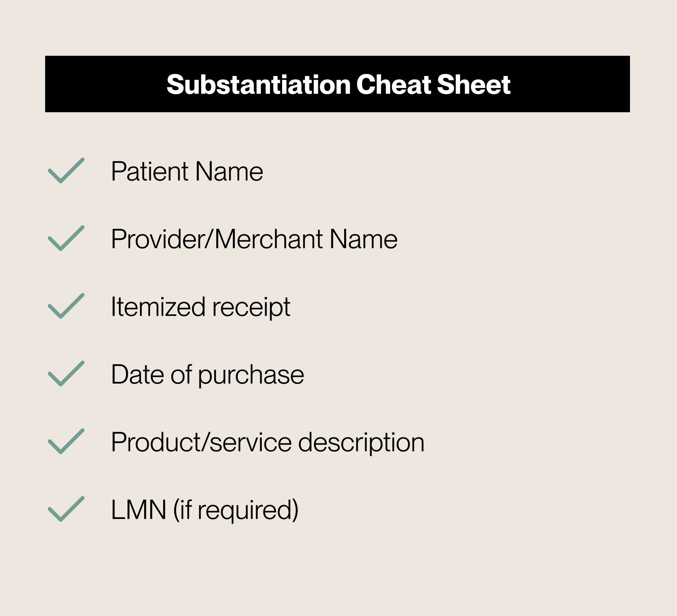Select the checkmark for Itemized receipt
Image resolution: width=677 pixels, height=616 pixels.
click(x=66, y=306)
